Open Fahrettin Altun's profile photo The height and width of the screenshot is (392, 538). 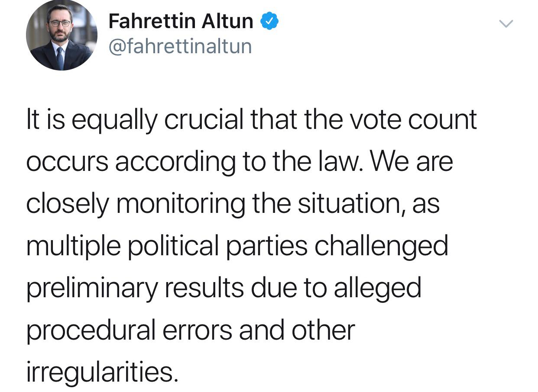pos(62,35)
